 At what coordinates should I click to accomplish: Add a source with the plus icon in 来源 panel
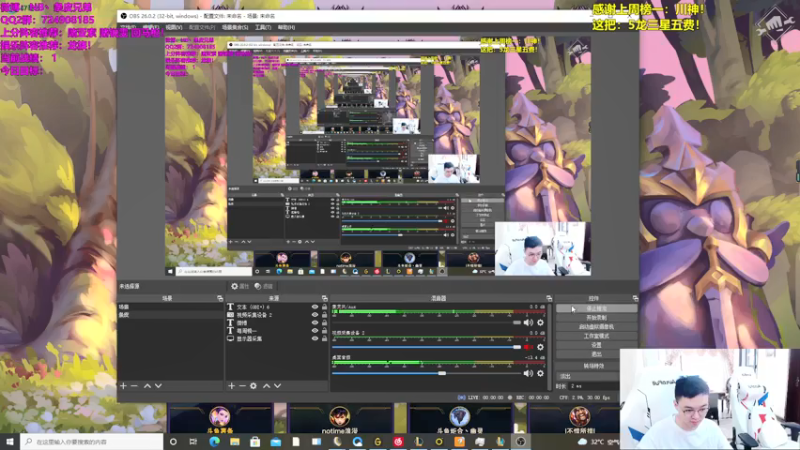231,386
